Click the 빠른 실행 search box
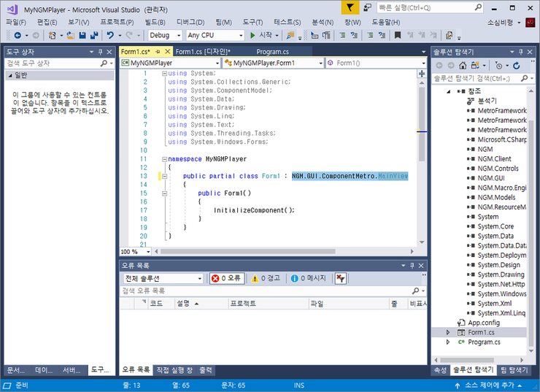The image size is (540, 392). [x=430, y=7]
